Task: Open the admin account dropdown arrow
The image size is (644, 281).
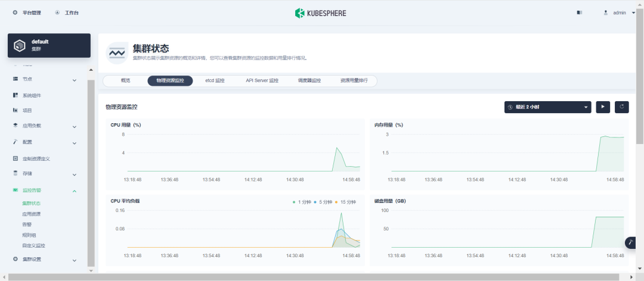Action: pyautogui.click(x=633, y=13)
